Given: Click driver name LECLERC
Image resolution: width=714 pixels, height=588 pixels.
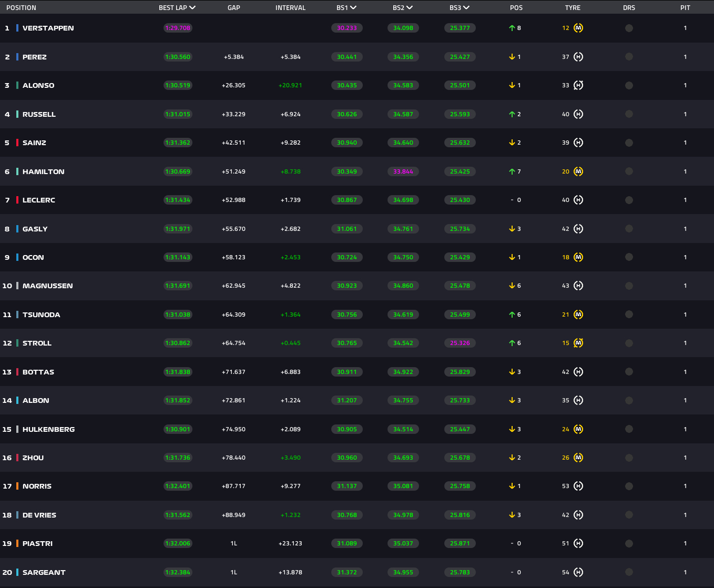Looking at the screenshot, I should click(39, 200).
